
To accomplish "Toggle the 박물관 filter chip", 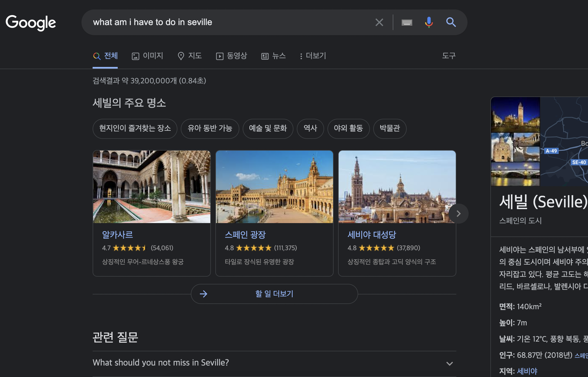I will tap(390, 129).
